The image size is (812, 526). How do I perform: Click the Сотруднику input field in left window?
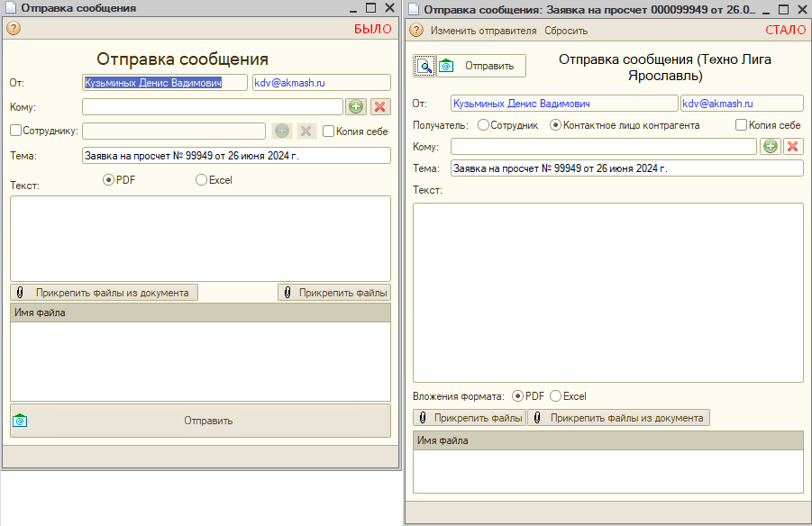coord(174,131)
